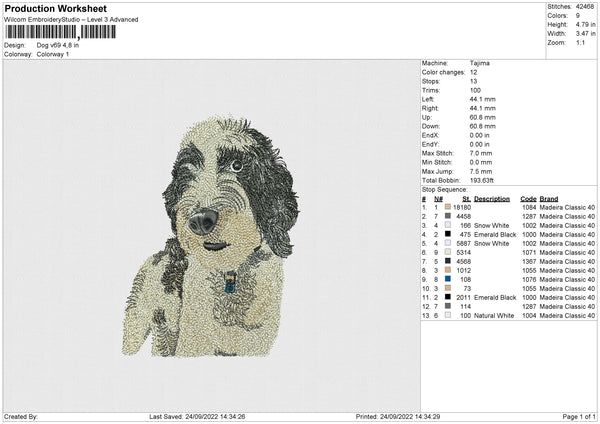
Task: Click the 'Page 1 of 1' footer text
Action: [579, 417]
